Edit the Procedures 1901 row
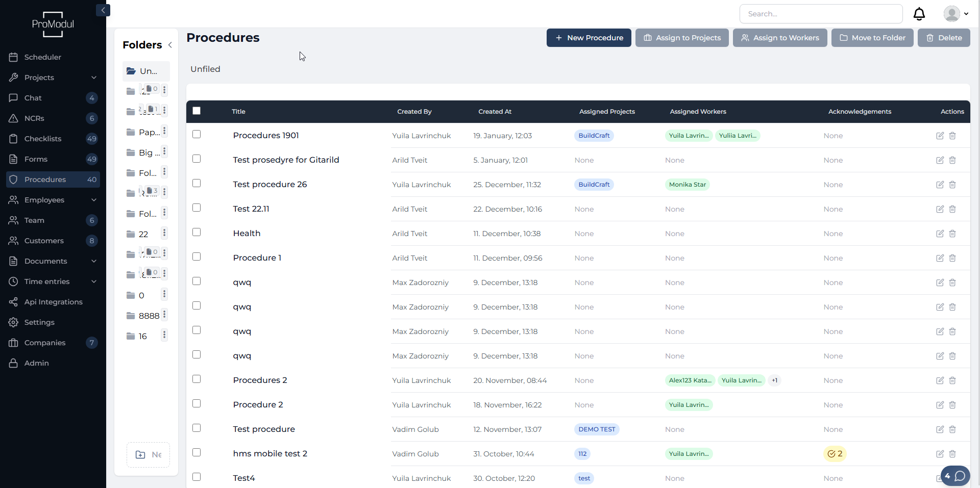The height and width of the screenshot is (488, 980). point(940,136)
